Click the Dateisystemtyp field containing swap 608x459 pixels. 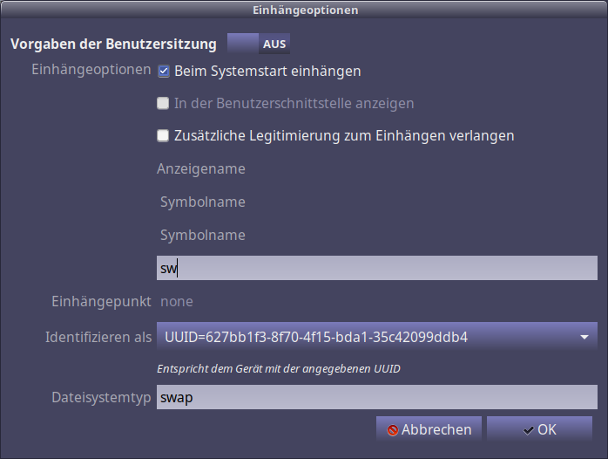click(376, 397)
